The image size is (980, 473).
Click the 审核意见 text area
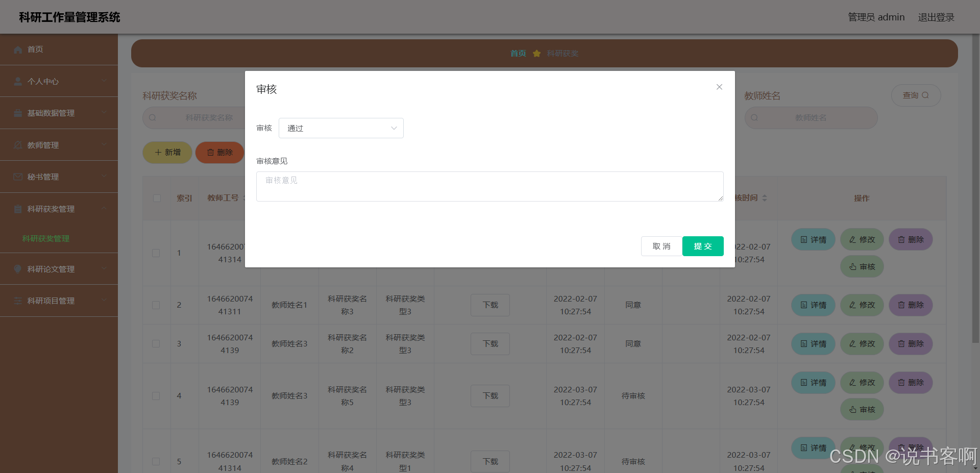pyautogui.click(x=489, y=186)
